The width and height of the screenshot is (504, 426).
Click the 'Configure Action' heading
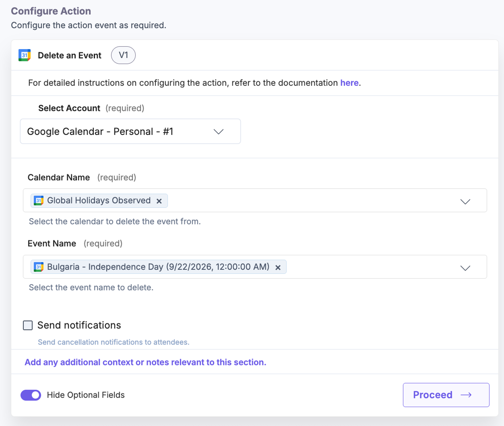coord(51,11)
